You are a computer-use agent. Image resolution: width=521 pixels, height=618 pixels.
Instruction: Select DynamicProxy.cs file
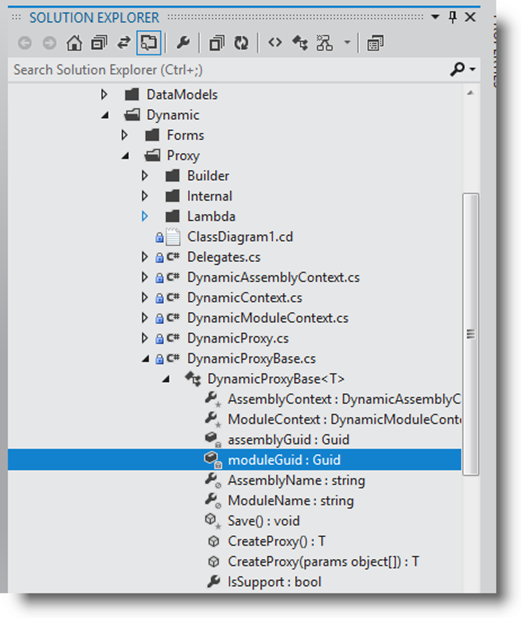(238, 338)
